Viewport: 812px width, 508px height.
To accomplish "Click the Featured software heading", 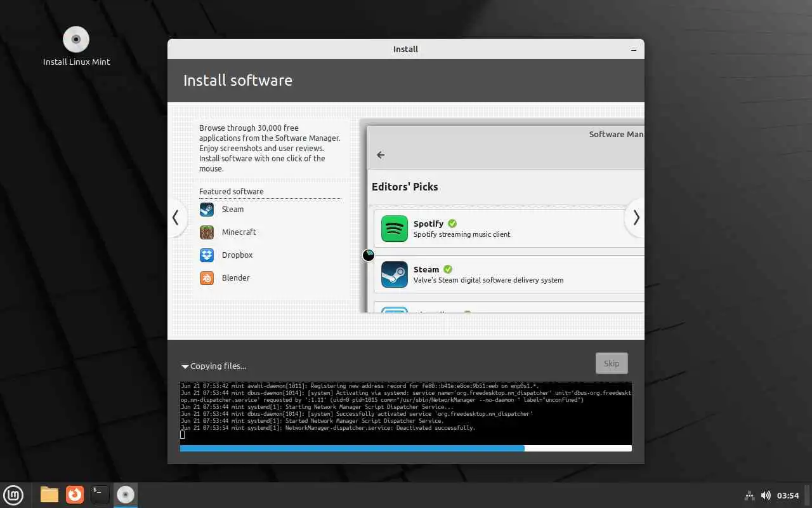I will pos(232,192).
